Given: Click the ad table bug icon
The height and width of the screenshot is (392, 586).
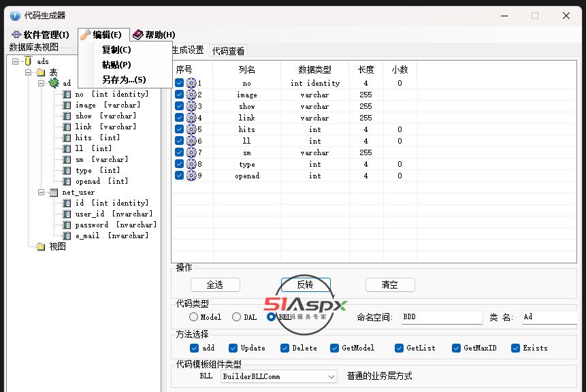Looking at the screenshot, I should tap(54, 83).
